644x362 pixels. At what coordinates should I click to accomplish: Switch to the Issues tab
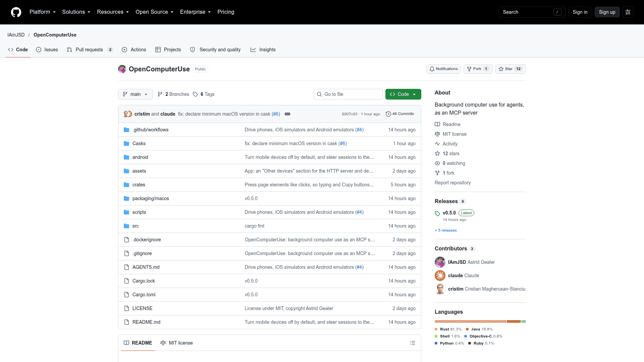tap(47, 50)
